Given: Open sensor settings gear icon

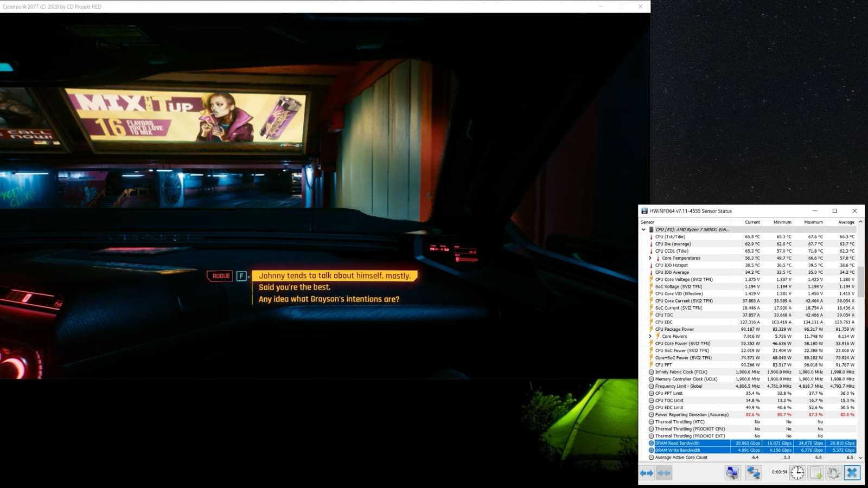Looking at the screenshot, I should click(x=834, y=473).
